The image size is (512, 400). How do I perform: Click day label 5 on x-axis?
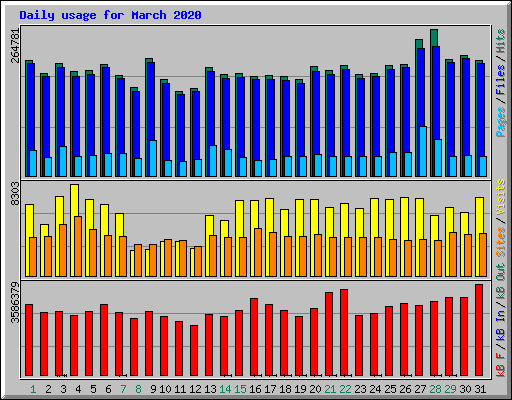pos(93,389)
